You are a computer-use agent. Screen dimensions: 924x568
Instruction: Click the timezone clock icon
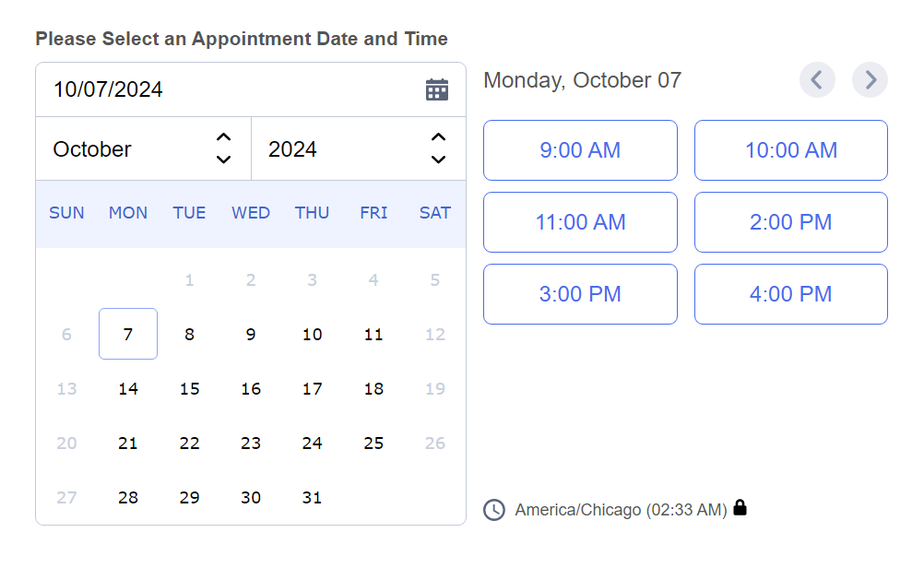click(x=495, y=510)
